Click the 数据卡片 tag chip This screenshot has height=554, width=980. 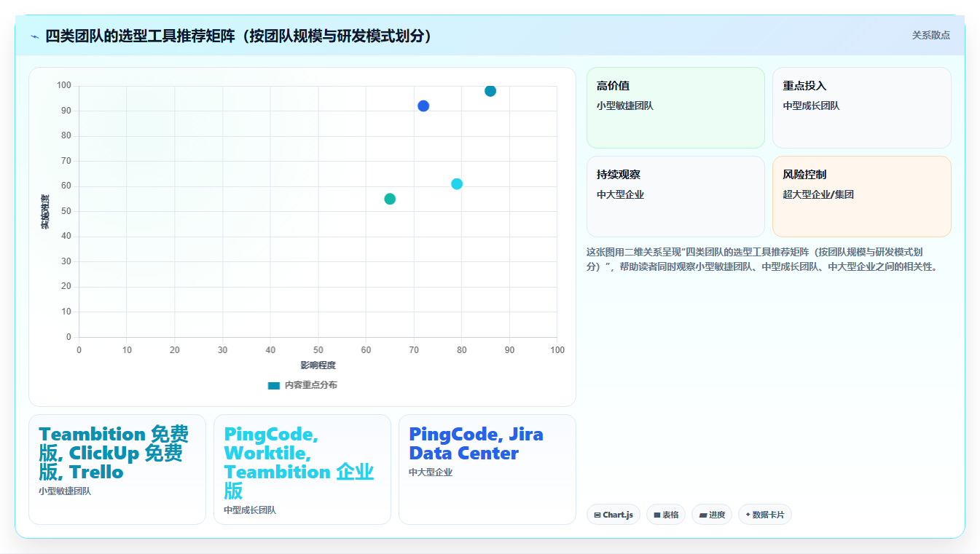[765, 515]
